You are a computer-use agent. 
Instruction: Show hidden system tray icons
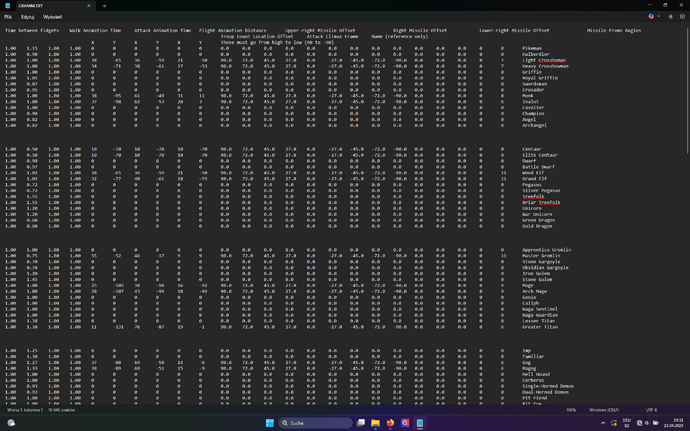[603, 423]
